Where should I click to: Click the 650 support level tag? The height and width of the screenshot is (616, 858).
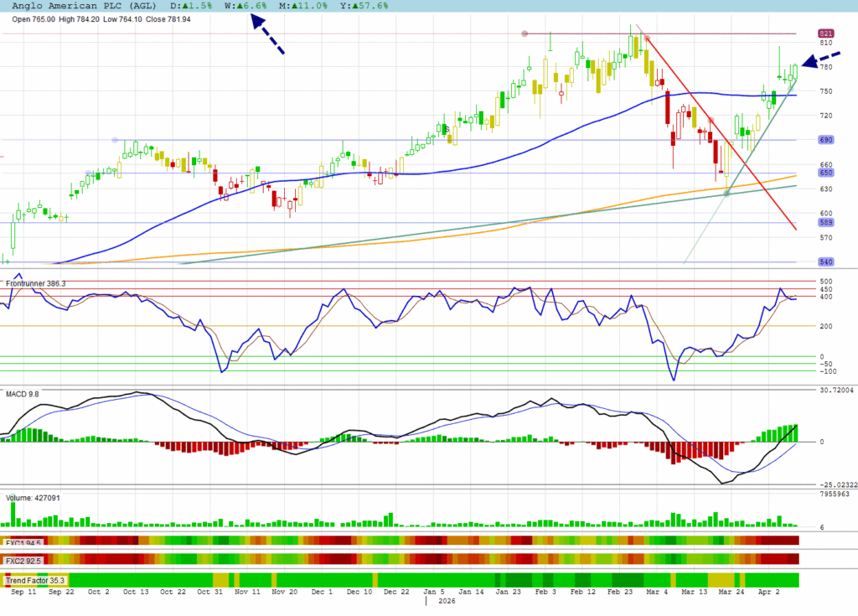click(x=825, y=173)
